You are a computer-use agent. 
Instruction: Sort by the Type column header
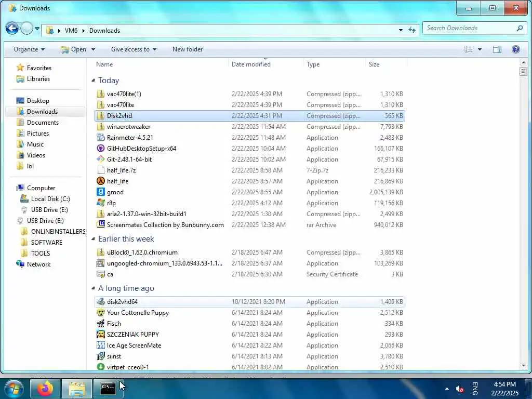[313, 64]
